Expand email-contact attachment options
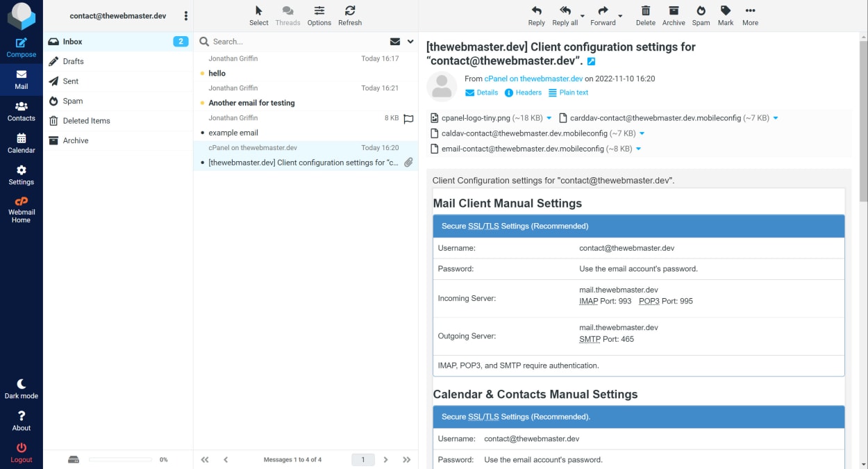The height and width of the screenshot is (469, 868). click(x=638, y=149)
